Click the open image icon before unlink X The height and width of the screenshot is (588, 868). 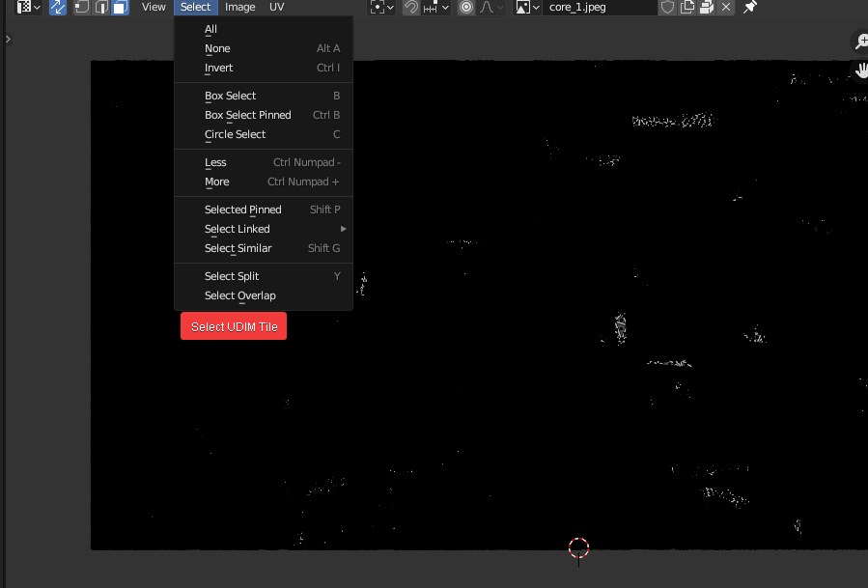pyautogui.click(x=707, y=7)
